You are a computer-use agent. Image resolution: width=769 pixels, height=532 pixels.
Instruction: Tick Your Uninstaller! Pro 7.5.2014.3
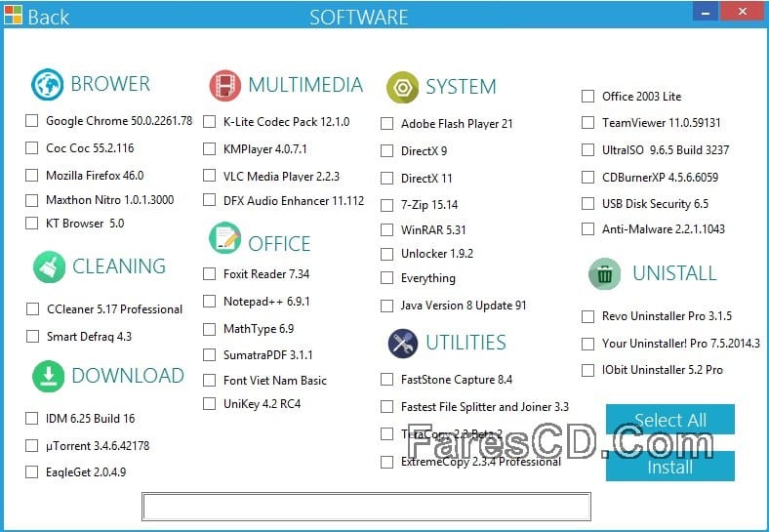pos(588,344)
